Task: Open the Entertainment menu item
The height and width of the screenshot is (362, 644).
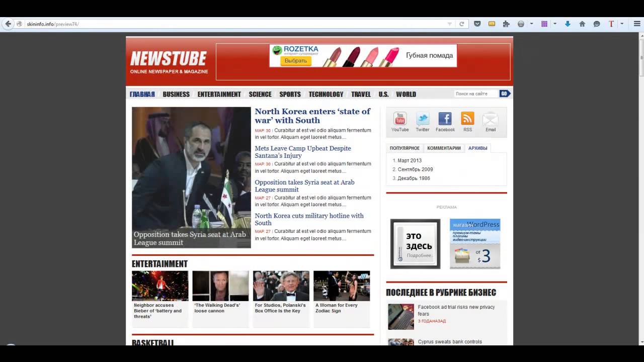Action: [219, 94]
